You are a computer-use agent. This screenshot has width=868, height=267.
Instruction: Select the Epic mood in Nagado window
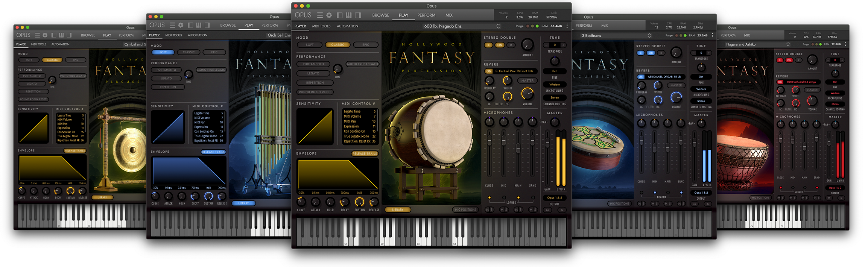366,45
